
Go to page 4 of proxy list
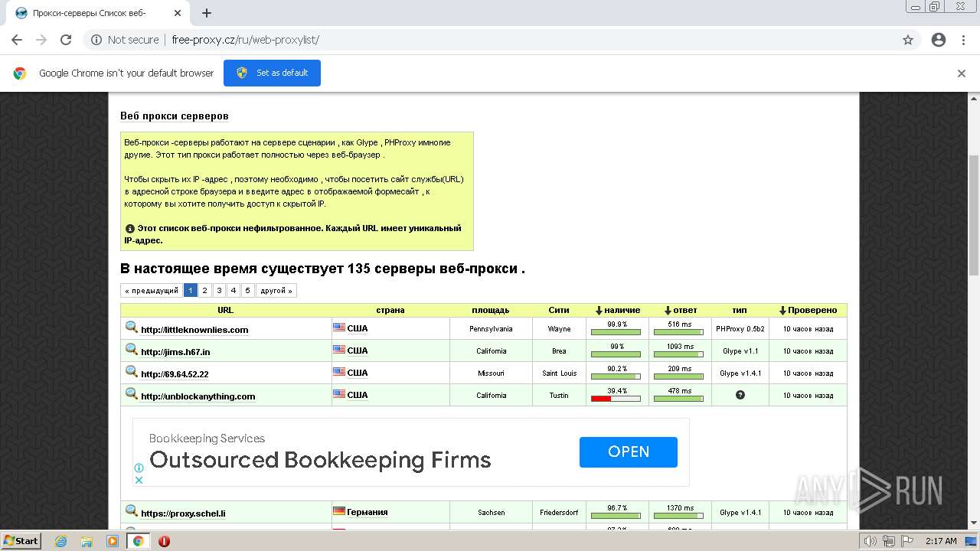pyautogui.click(x=234, y=290)
